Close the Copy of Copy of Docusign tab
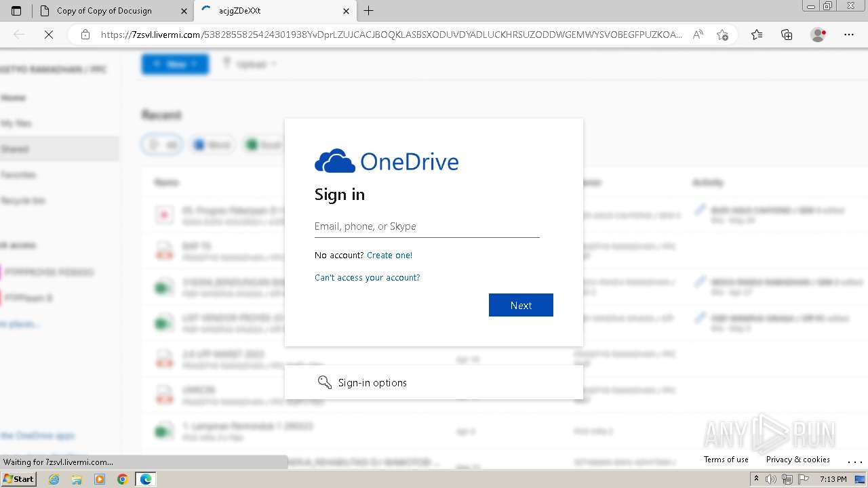Screen dimensions: 868x488 click(x=184, y=11)
